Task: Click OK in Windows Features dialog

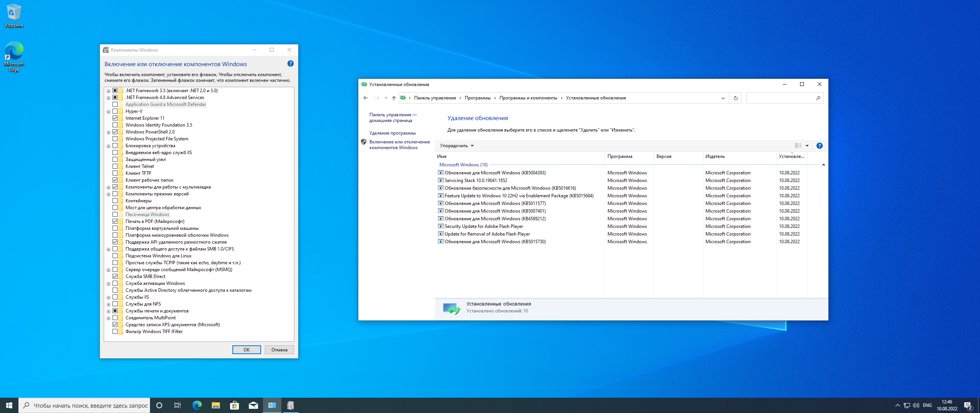Action: (247, 350)
